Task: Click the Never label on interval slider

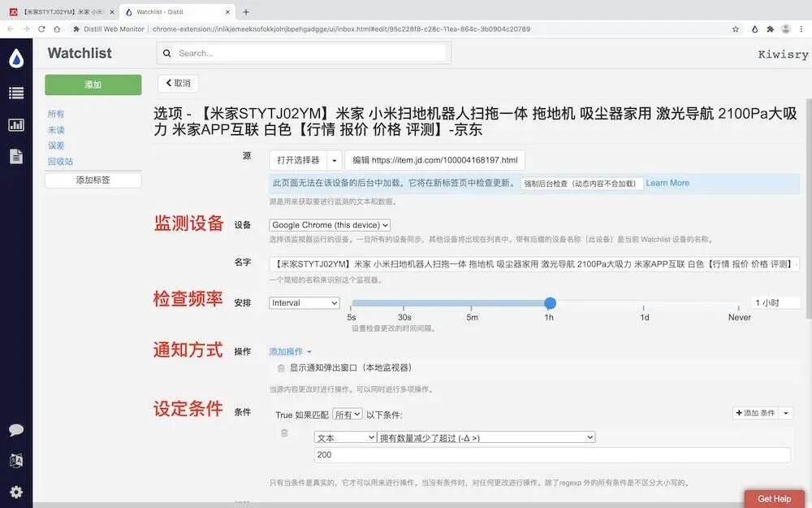Action: pyautogui.click(x=740, y=317)
